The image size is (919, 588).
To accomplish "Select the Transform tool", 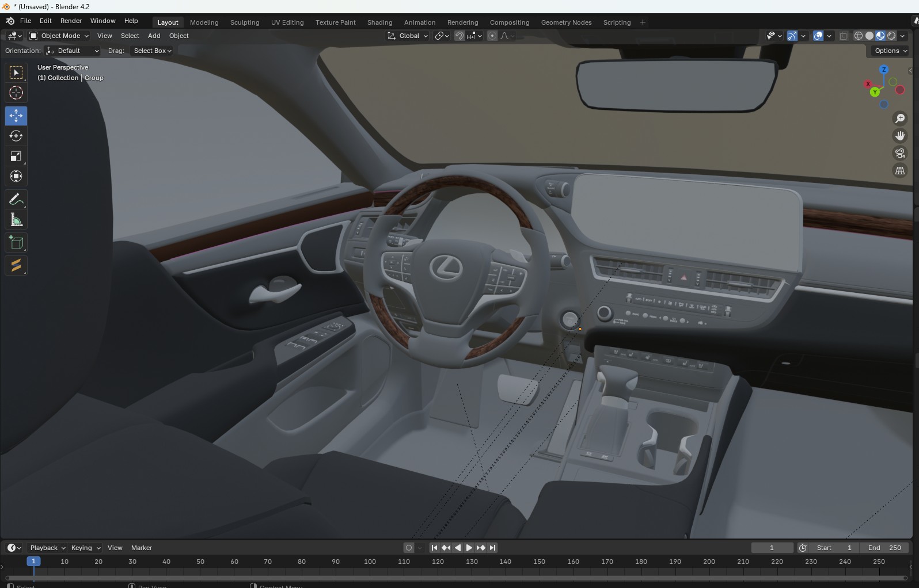I will click(x=16, y=176).
